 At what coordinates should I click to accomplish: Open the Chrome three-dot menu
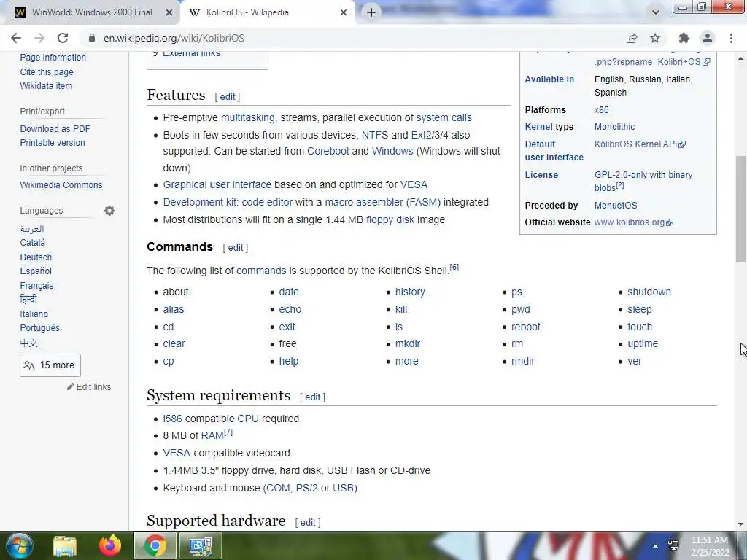point(731,38)
